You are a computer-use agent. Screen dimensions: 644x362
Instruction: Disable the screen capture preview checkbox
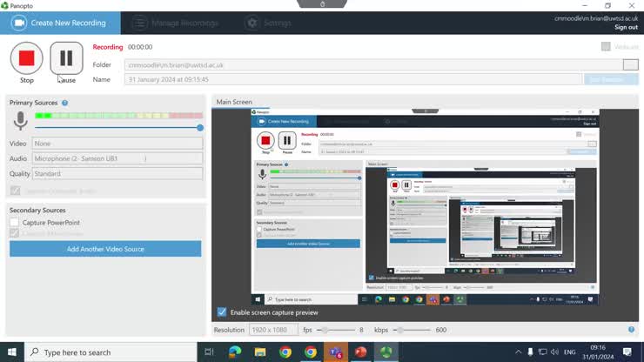[222, 312]
